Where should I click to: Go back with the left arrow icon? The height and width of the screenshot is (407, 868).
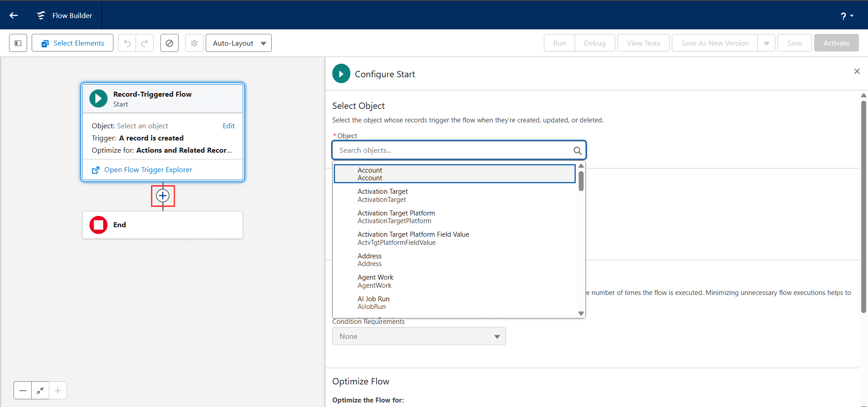coord(14,15)
